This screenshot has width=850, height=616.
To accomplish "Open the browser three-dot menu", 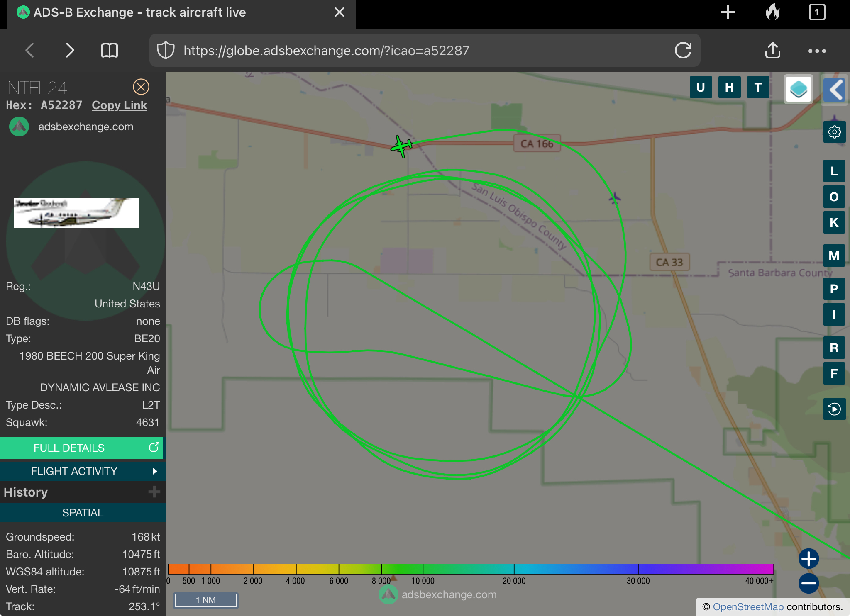I will [x=817, y=51].
